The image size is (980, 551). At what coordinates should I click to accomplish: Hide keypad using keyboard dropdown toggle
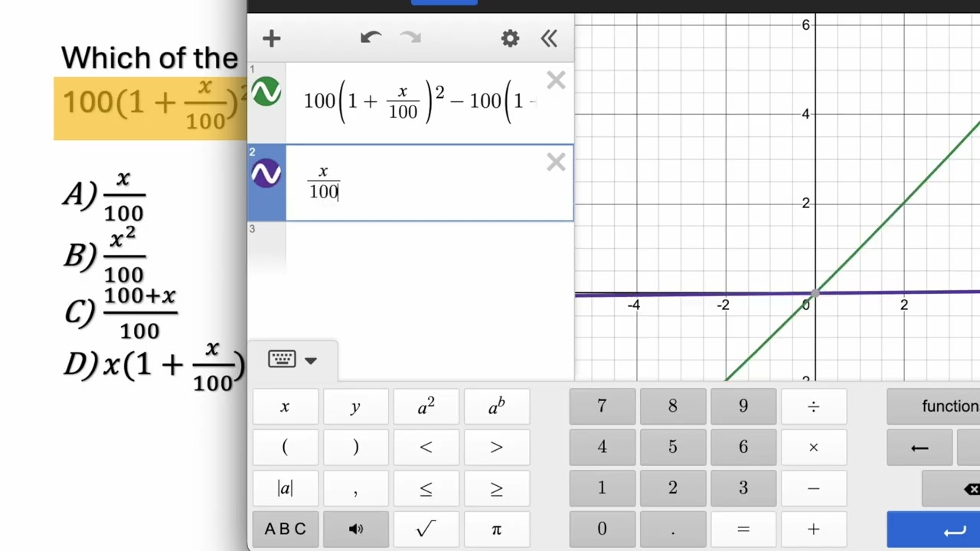pyautogui.click(x=292, y=360)
